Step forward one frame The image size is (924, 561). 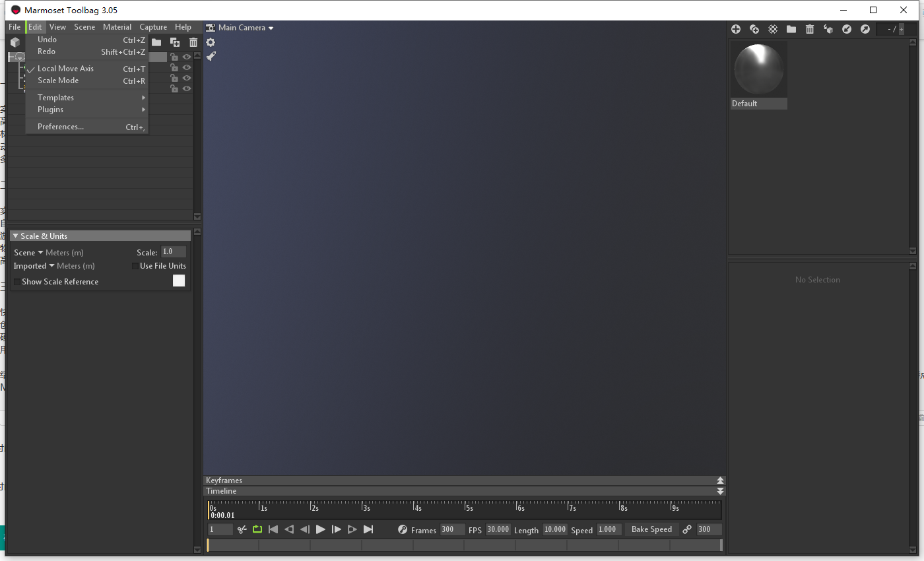(x=337, y=529)
